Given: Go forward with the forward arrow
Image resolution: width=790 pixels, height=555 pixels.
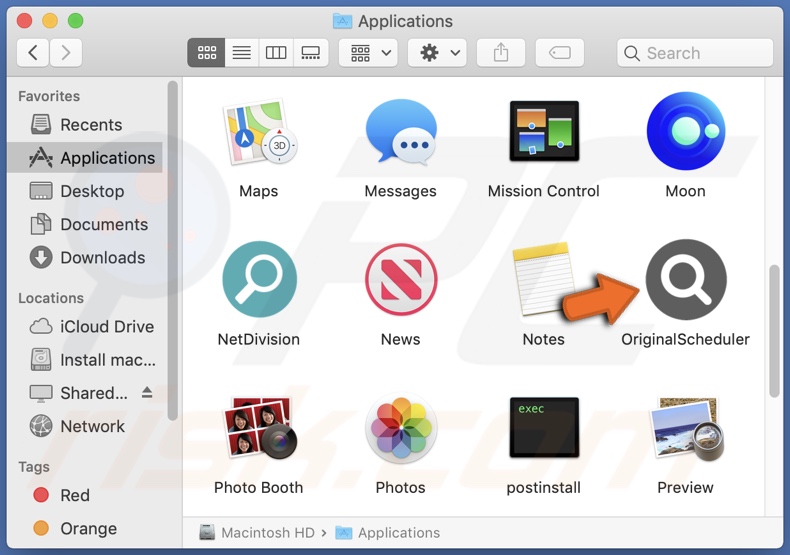Looking at the screenshot, I should 65,52.
